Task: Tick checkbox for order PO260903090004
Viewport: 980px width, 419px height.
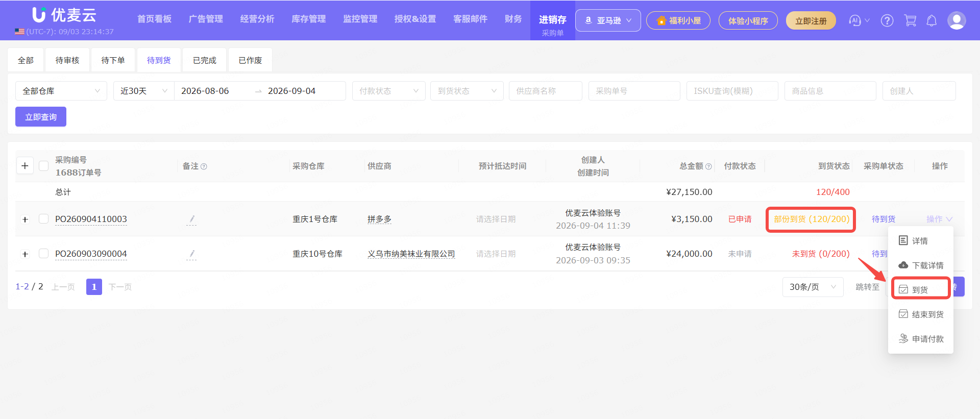Action: pyautogui.click(x=44, y=254)
